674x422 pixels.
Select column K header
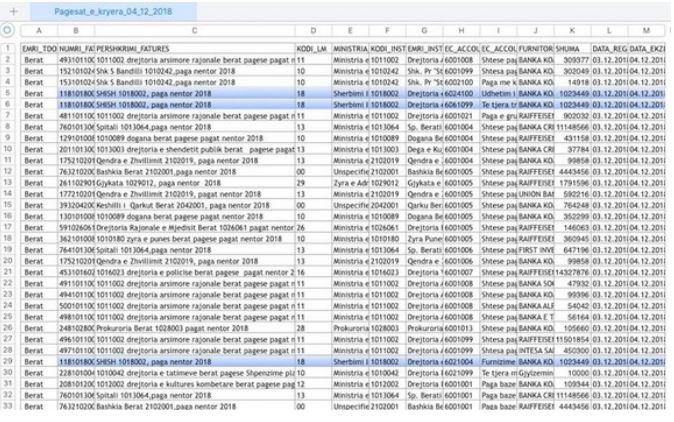pyautogui.click(x=572, y=31)
